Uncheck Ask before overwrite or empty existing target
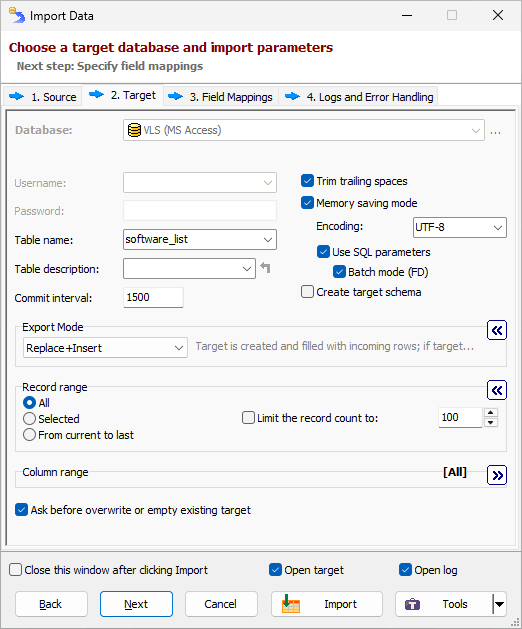 tap(21, 509)
